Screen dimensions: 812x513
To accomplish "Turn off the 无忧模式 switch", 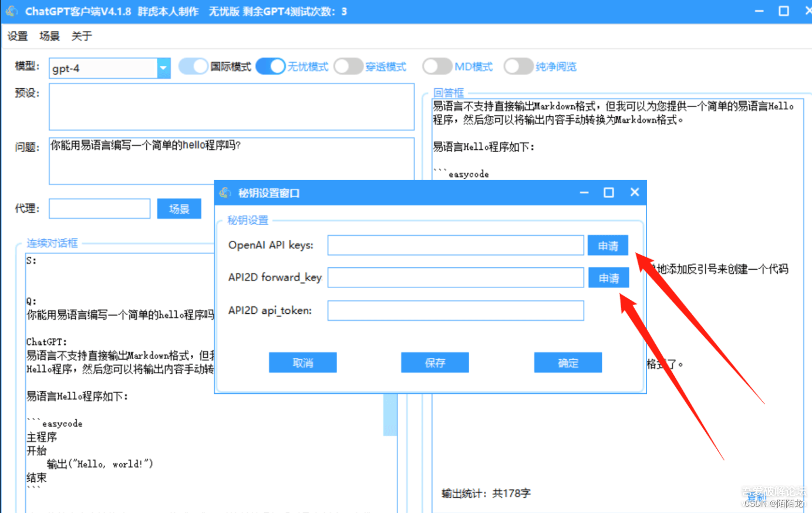I will click(271, 66).
